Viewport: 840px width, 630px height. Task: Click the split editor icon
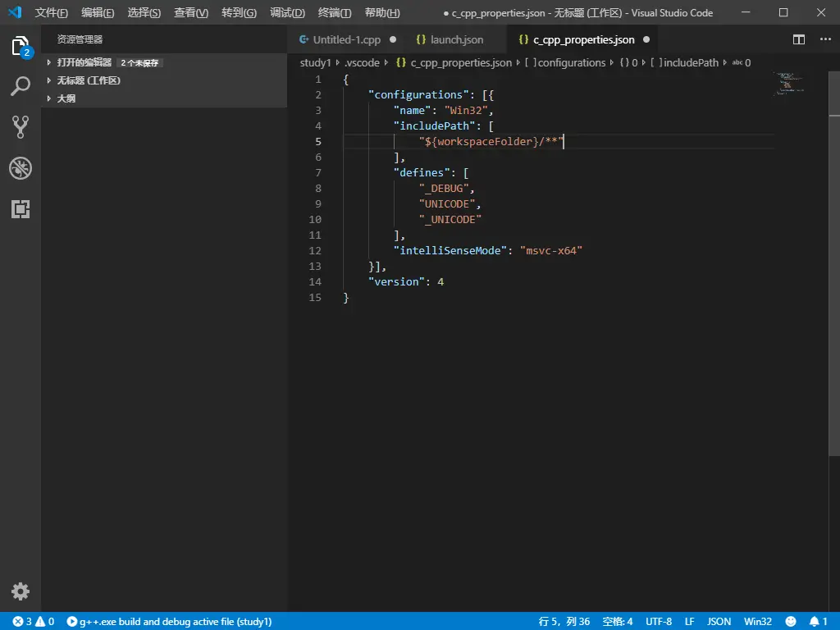[x=799, y=39]
